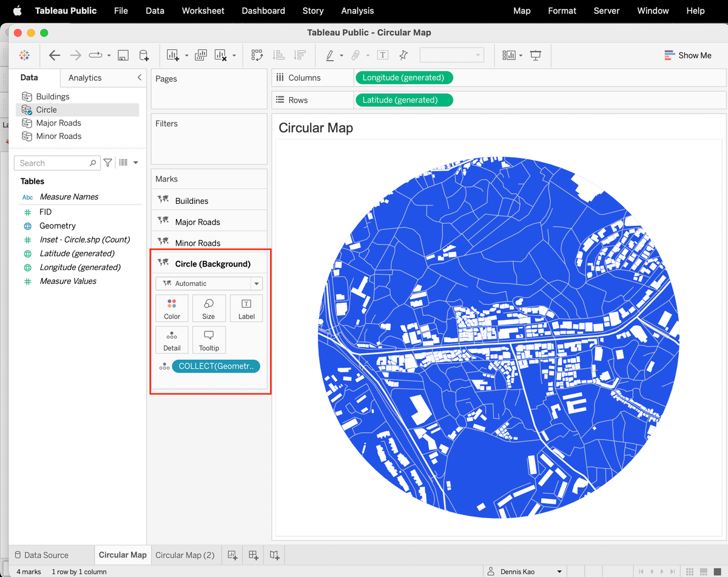The width and height of the screenshot is (728, 577).
Task: Click the search magnifier icon in Data pane
Action: (93, 163)
